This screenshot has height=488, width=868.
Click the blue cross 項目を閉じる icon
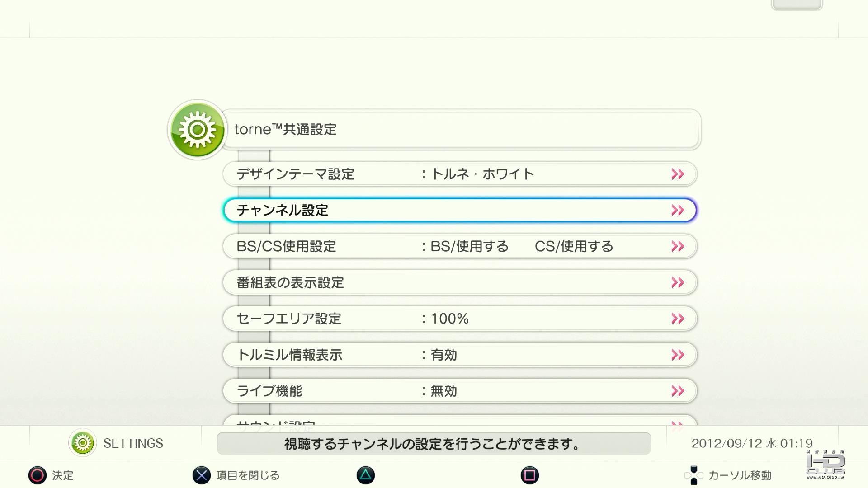pyautogui.click(x=202, y=475)
